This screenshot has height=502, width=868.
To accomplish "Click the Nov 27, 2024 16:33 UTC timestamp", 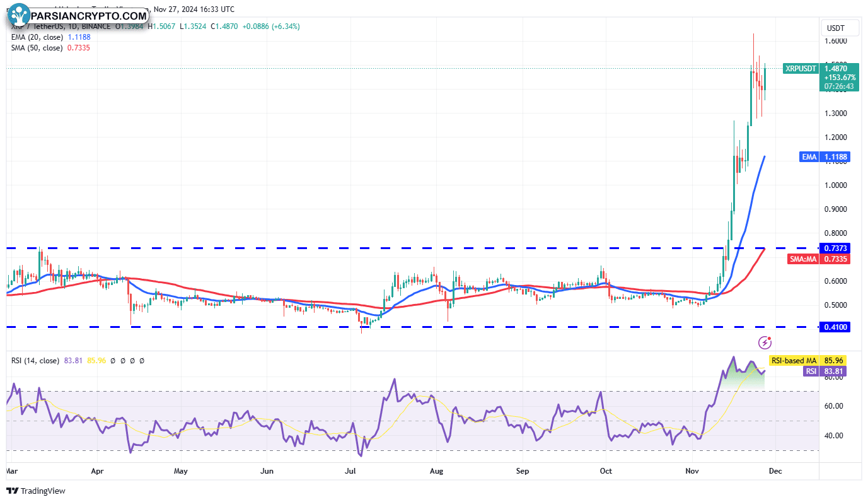I will pyautogui.click(x=194, y=9).
